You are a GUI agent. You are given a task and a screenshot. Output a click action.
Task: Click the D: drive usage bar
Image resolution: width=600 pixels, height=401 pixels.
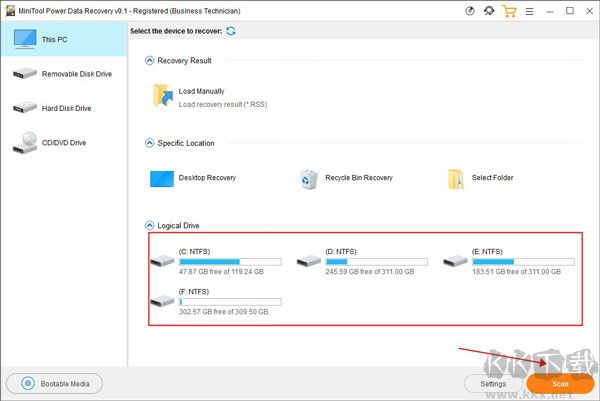pyautogui.click(x=377, y=262)
